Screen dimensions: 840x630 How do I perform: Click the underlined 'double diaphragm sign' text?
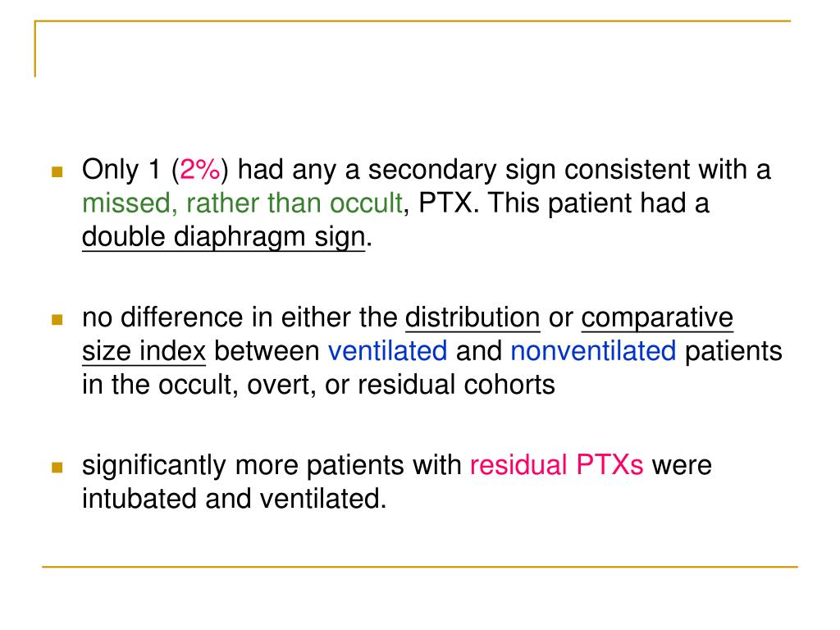coord(224,237)
